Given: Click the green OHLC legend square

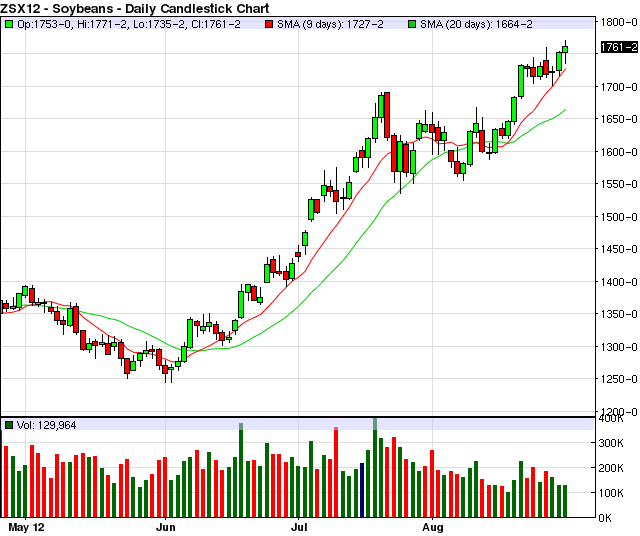Looking at the screenshot, I should pyautogui.click(x=9, y=24).
